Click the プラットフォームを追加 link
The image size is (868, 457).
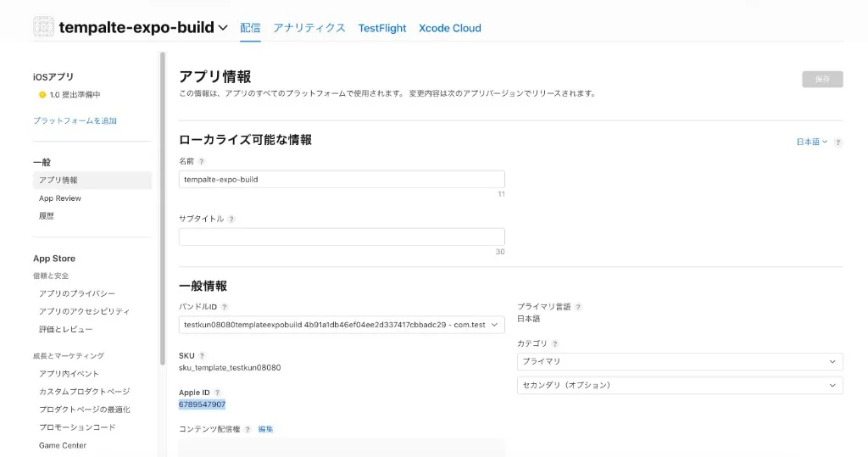[75, 120]
